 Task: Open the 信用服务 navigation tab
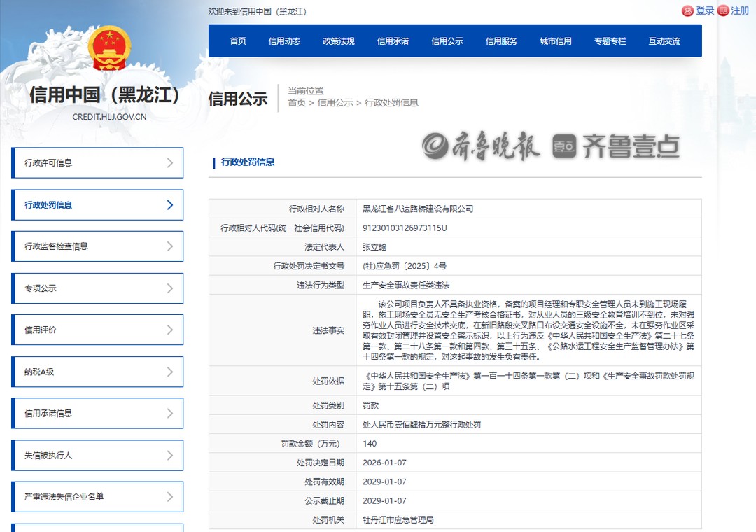501,41
